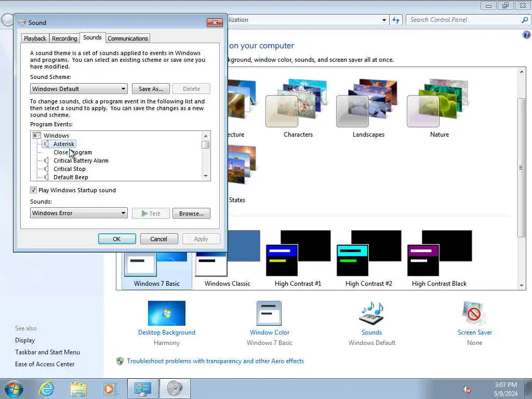Image resolution: width=532 pixels, height=399 pixels.
Task: Open Control Panel help question-mark icon
Action: point(526,35)
